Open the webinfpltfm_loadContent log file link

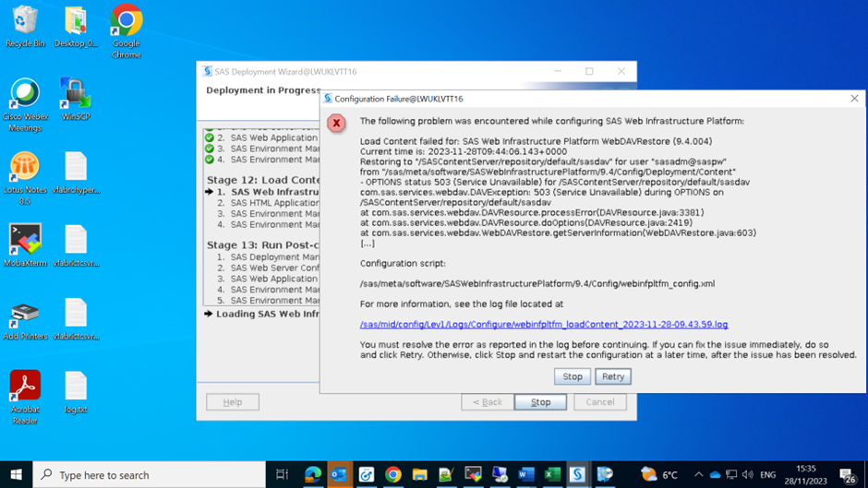point(544,324)
